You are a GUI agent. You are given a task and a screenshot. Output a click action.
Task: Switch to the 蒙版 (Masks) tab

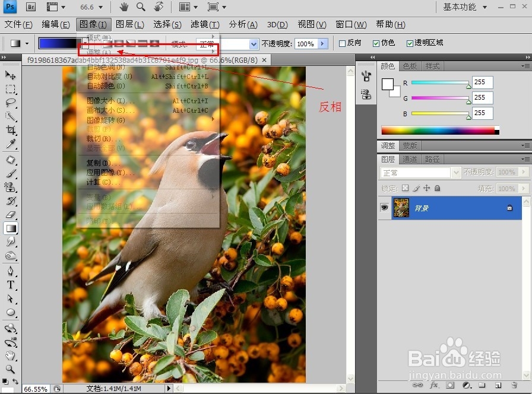pos(410,145)
